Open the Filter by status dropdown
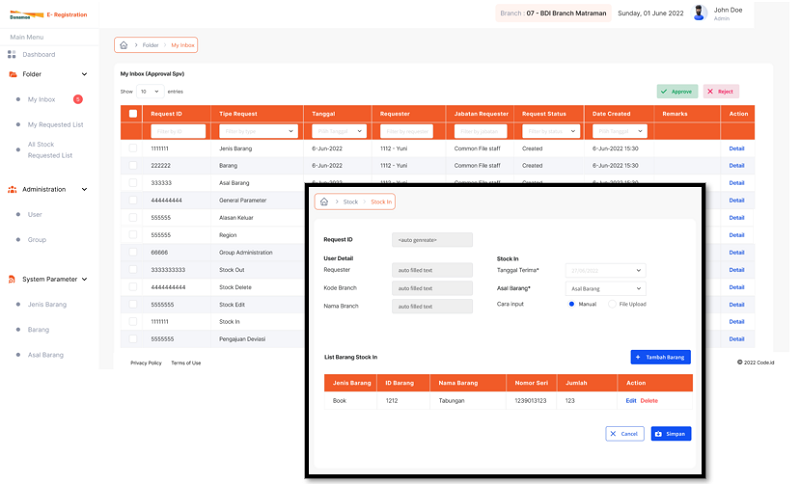Image resolution: width=800 pixels, height=484 pixels. [551, 131]
